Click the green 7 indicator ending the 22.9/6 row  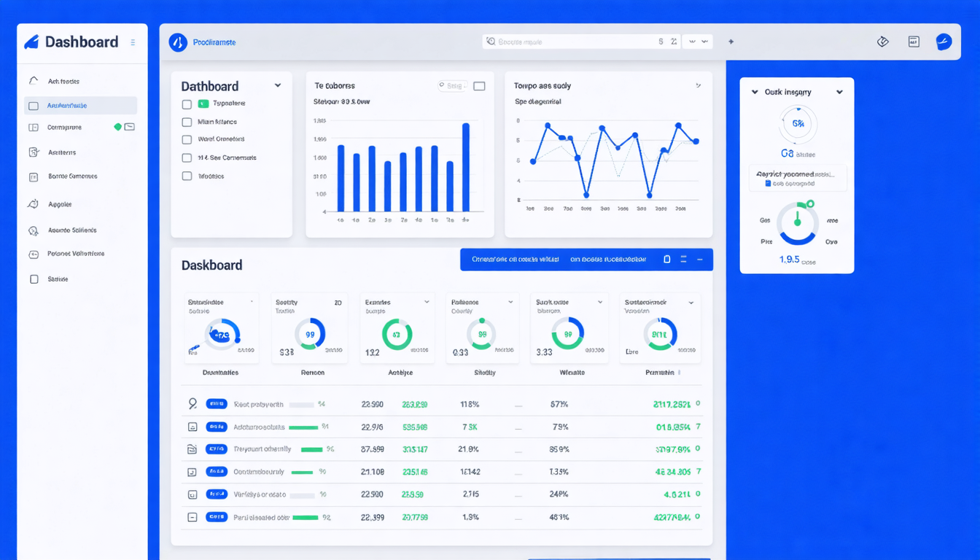point(699,427)
